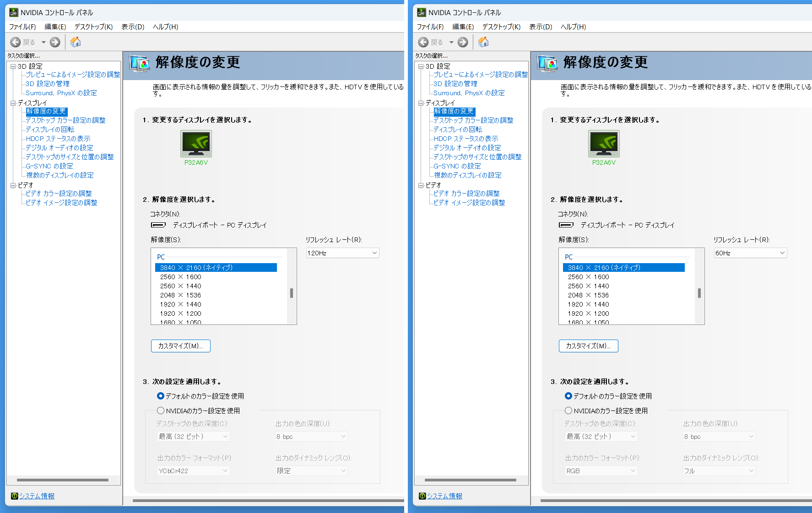Image resolution: width=812 pixels, height=513 pixels.
Task: Click the back arrow in the left window
Action: coord(16,42)
